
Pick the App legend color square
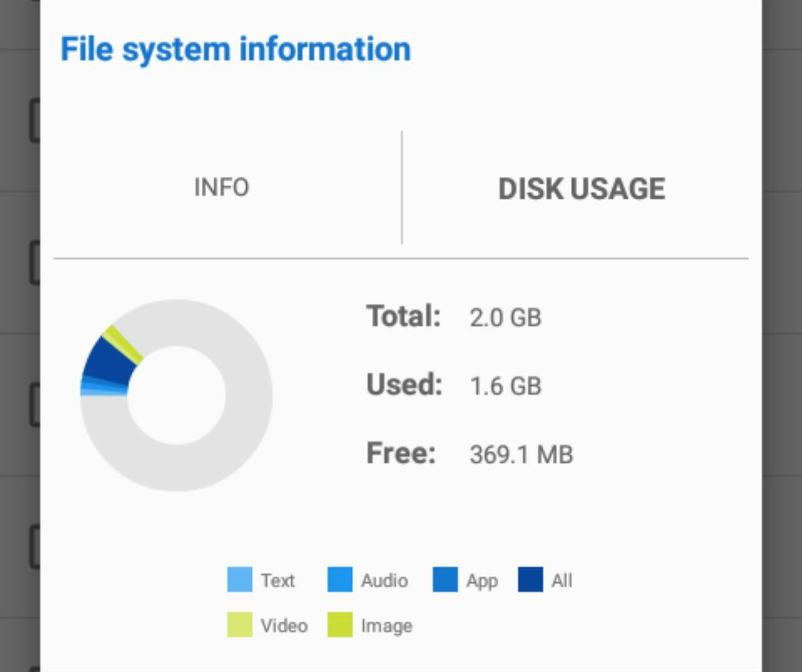(445, 580)
